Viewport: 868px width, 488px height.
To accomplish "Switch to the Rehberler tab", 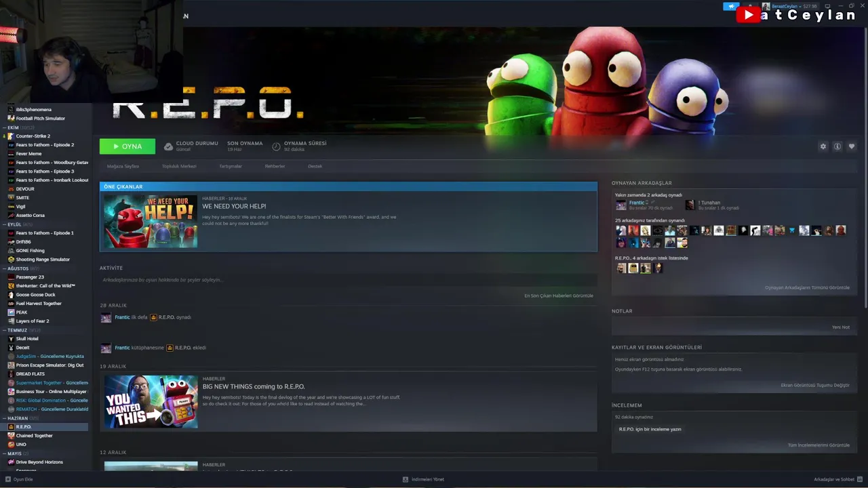I will 275,166.
